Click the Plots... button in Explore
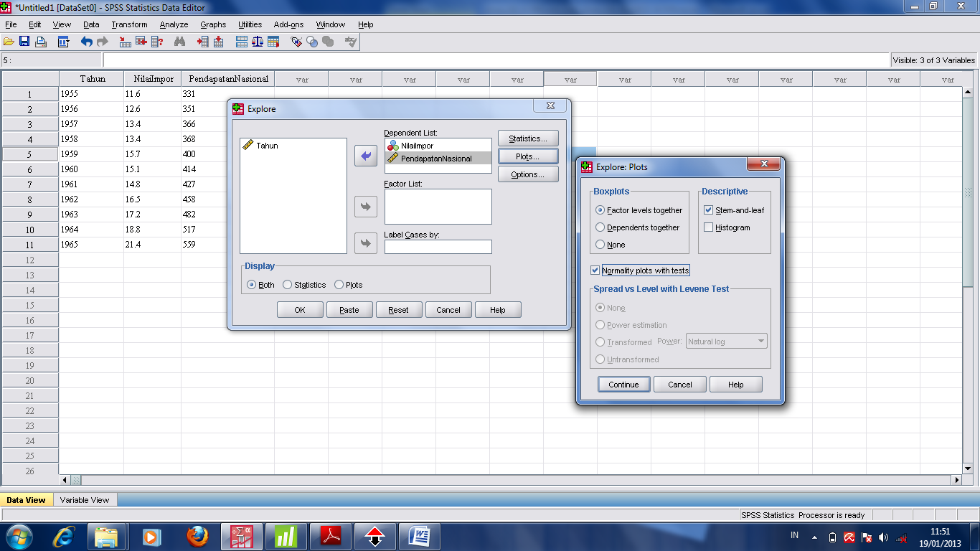The height and width of the screenshot is (551, 980). click(x=528, y=156)
